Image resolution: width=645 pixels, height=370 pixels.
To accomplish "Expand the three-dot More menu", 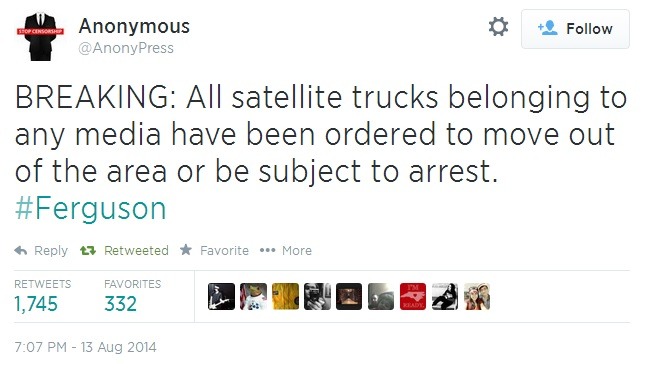I will 267,250.
